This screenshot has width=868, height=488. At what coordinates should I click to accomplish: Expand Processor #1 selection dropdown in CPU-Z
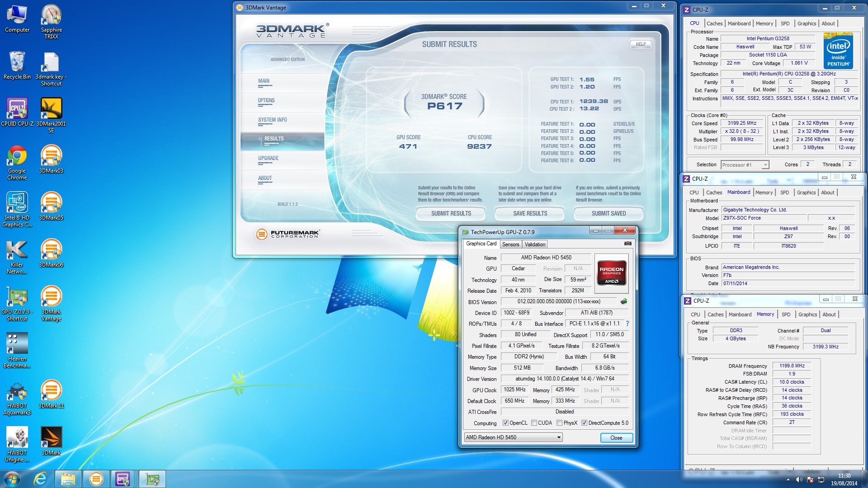[x=745, y=165]
